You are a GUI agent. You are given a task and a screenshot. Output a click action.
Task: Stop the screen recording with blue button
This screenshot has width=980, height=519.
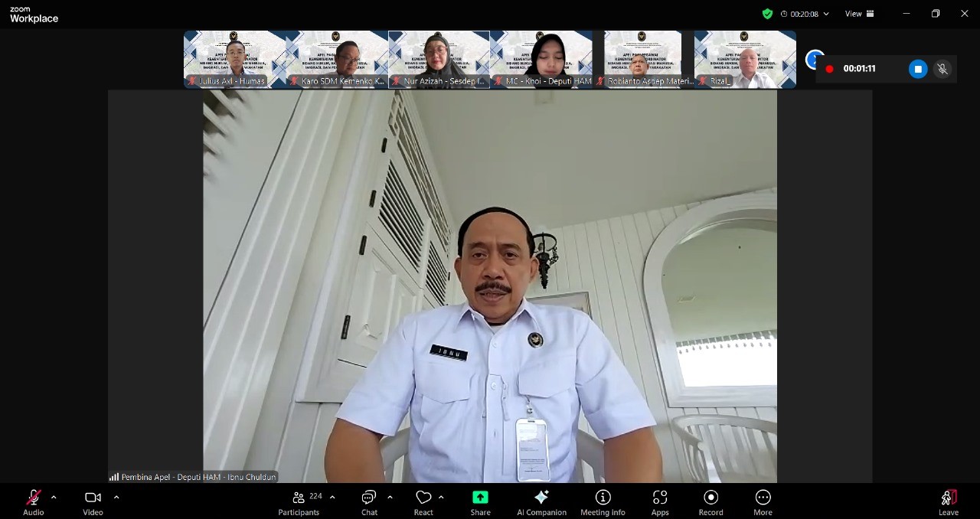(917, 69)
